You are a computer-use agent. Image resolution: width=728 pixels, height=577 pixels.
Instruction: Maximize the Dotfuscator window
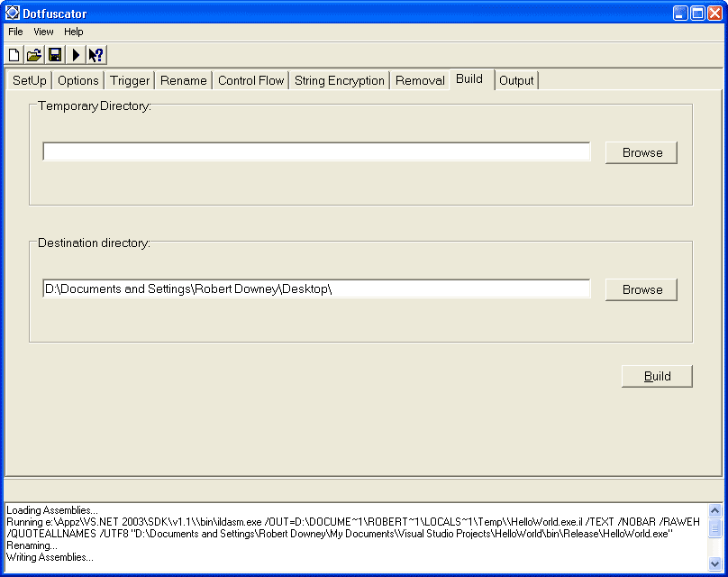(698, 13)
